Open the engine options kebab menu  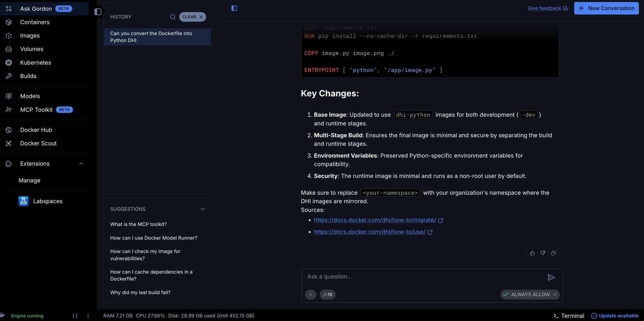tap(88, 316)
